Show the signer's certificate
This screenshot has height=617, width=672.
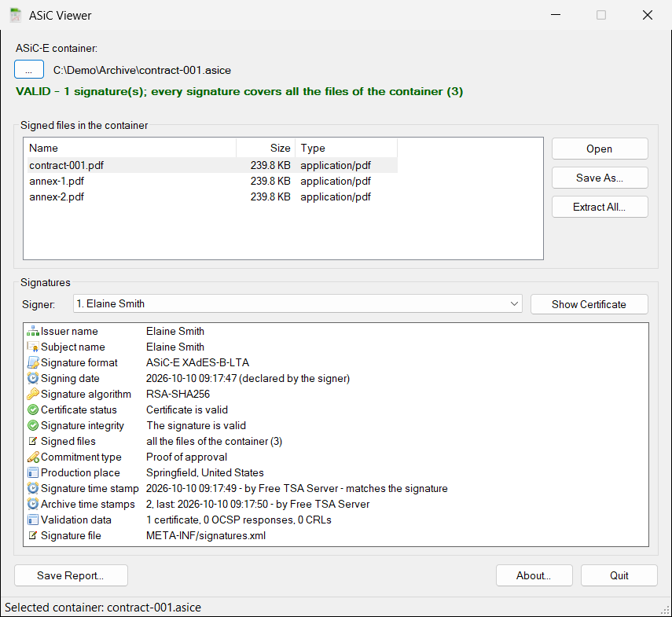coord(589,304)
